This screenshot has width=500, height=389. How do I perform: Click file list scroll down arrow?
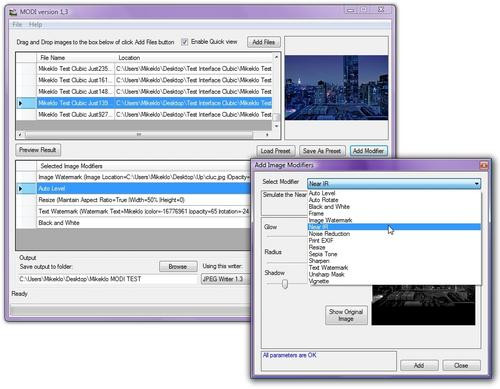coord(276,126)
